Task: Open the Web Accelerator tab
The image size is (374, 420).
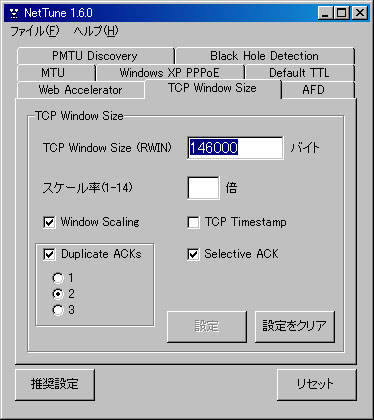Action: pyautogui.click(x=80, y=90)
